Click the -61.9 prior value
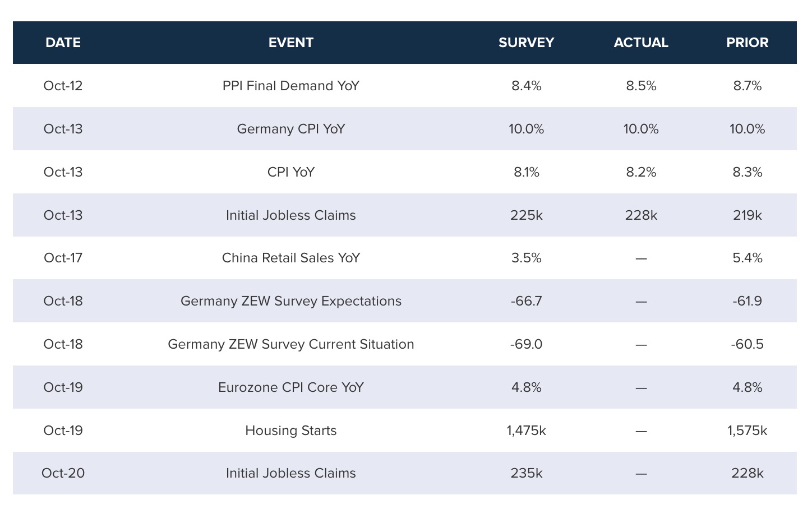The height and width of the screenshot is (509, 812). pos(747,301)
